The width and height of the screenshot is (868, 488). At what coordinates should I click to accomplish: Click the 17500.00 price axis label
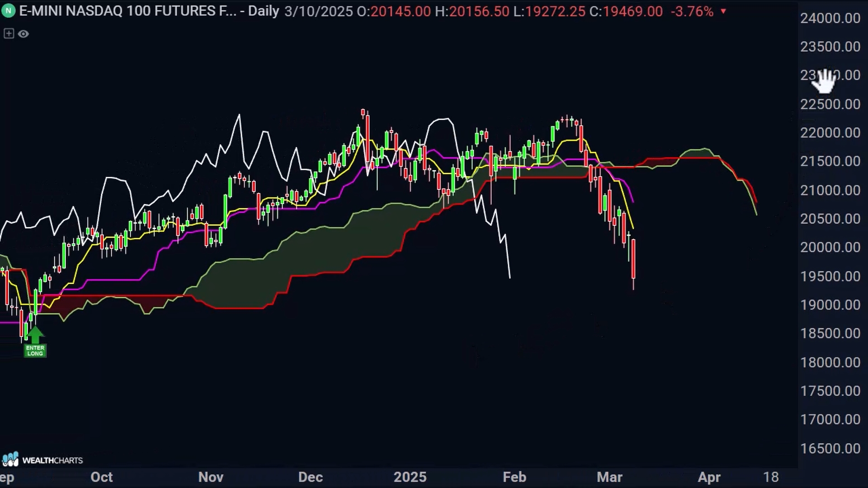click(x=830, y=391)
